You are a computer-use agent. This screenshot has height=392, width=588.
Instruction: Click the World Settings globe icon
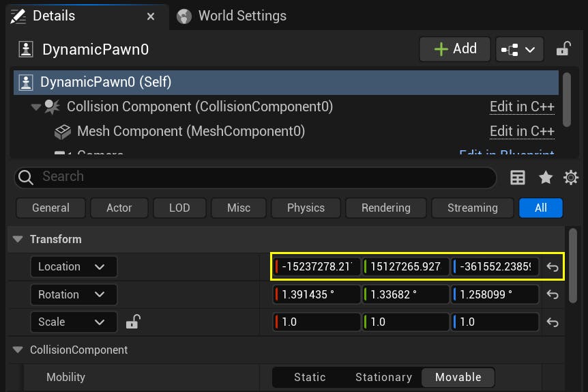point(184,16)
